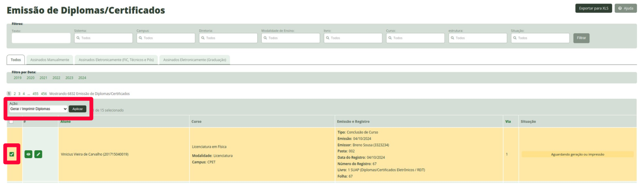Open the Sistema filter dropdown
644x186 pixels.
click(x=103, y=38)
